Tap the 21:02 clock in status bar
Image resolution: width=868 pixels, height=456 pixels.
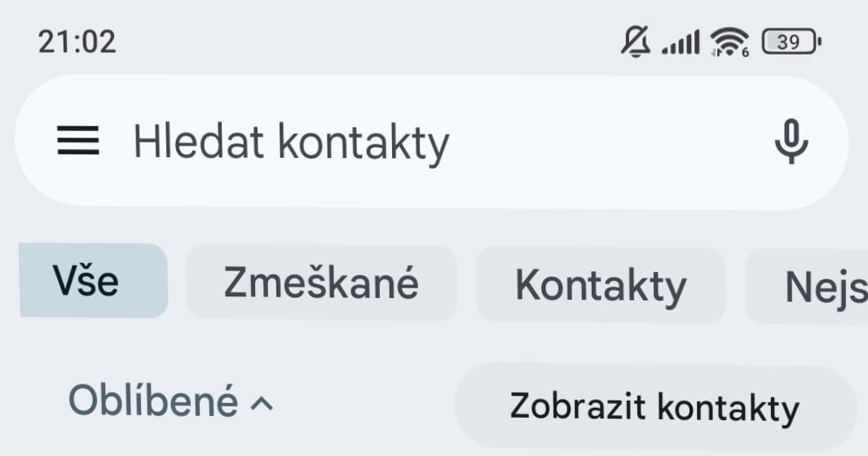[77, 41]
